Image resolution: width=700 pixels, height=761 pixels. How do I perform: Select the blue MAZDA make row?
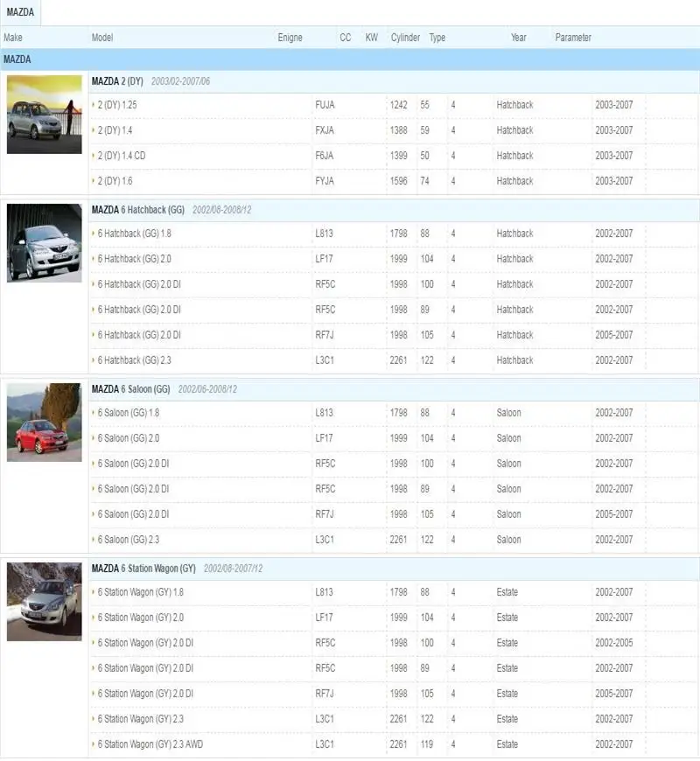(x=350, y=59)
